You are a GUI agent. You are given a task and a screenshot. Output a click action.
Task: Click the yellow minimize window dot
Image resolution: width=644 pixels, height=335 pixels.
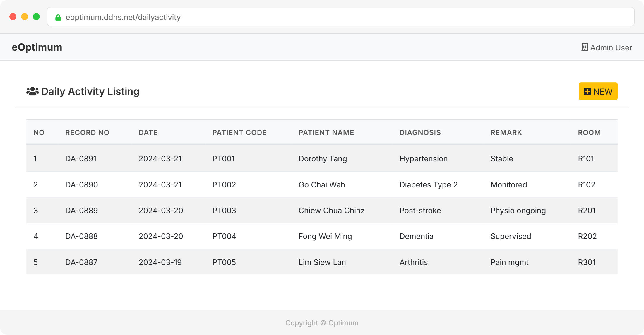pos(25,17)
